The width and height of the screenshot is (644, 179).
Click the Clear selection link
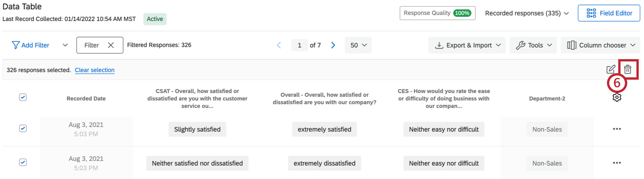tap(95, 70)
